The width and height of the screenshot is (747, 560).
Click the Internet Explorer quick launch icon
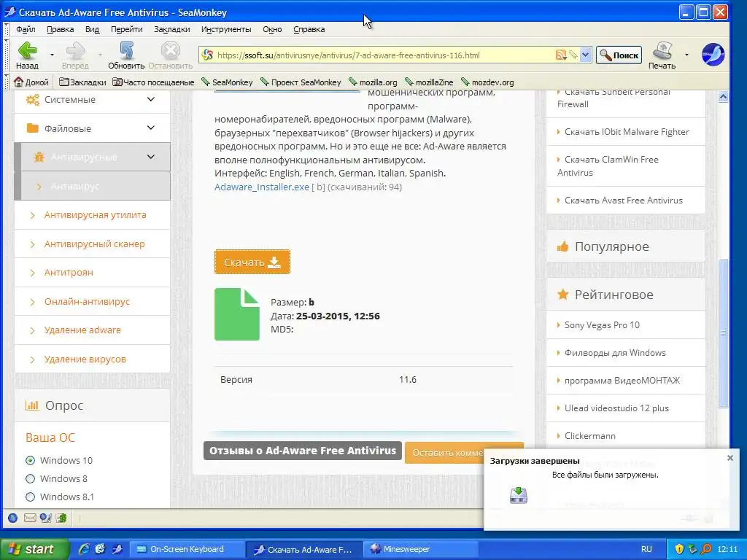click(84, 549)
